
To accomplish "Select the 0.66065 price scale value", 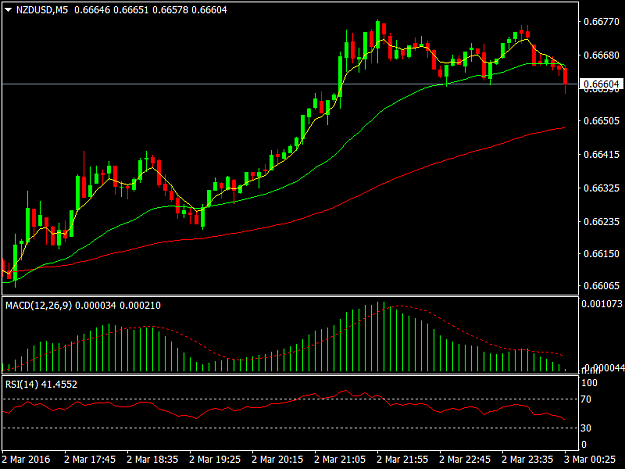I will tap(601, 285).
